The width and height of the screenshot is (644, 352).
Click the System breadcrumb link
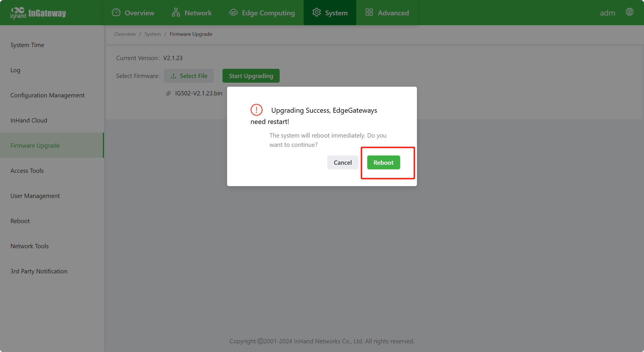pos(152,34)
